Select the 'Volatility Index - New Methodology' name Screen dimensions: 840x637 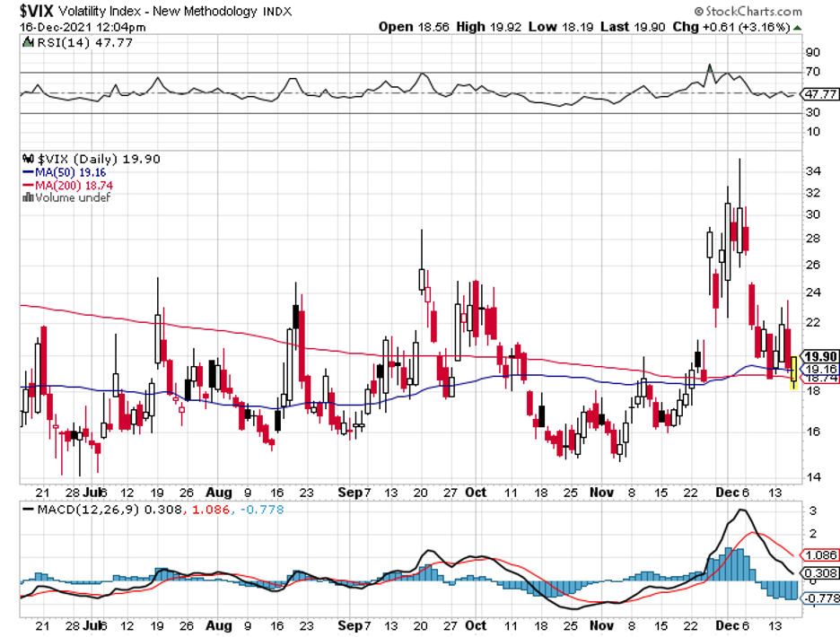158,12
